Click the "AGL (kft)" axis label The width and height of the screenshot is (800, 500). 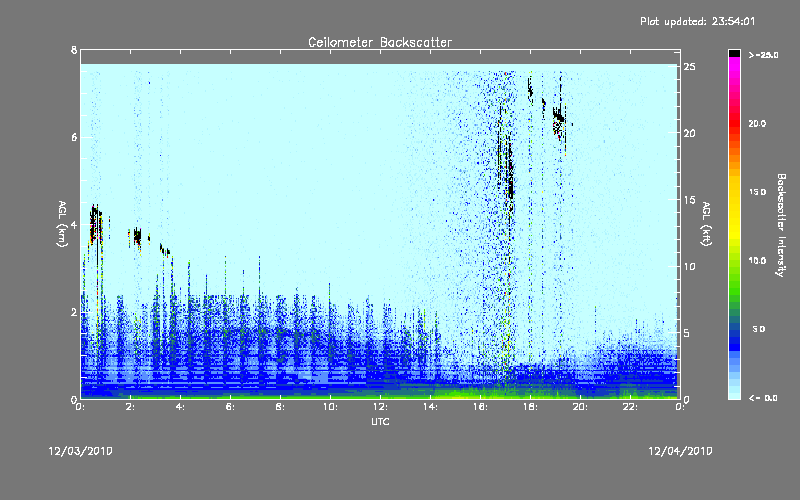[707, 224]
